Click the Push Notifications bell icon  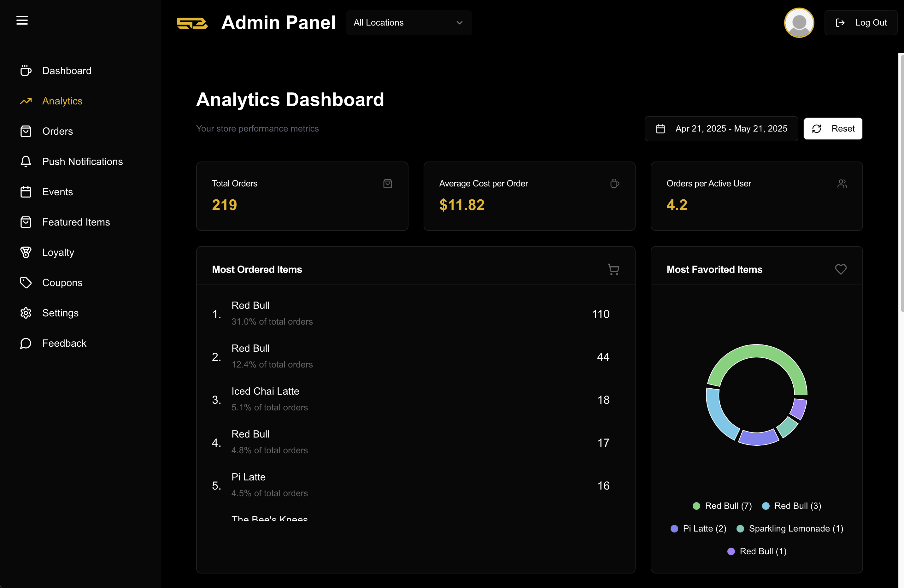click(26, 162)
